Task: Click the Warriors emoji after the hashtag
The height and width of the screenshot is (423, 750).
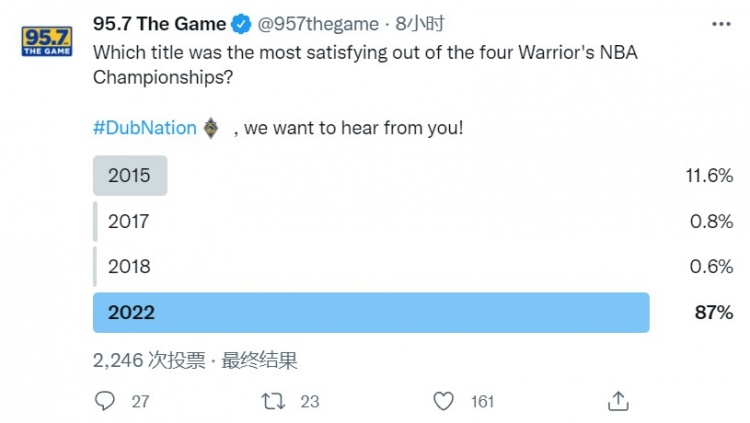Action: (211, 128)
